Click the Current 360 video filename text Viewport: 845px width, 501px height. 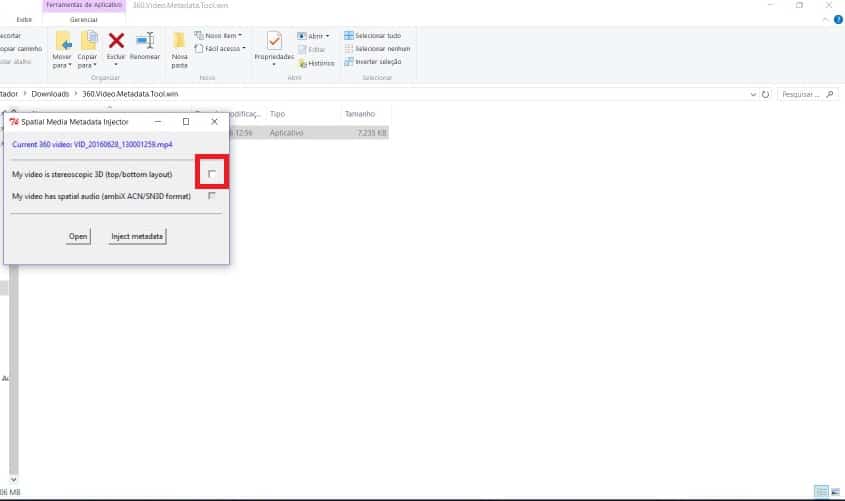pos(92,144)
